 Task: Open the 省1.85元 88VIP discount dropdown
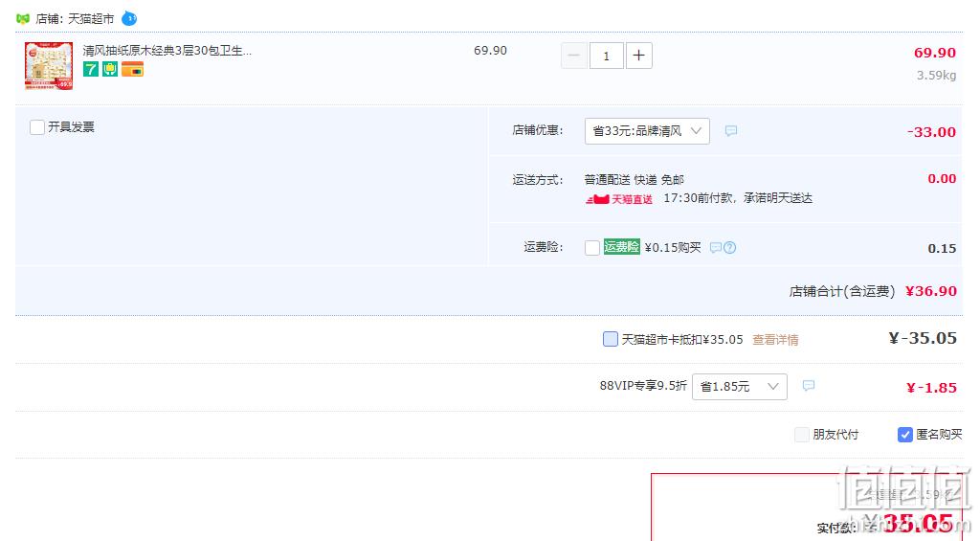point(740,387)
